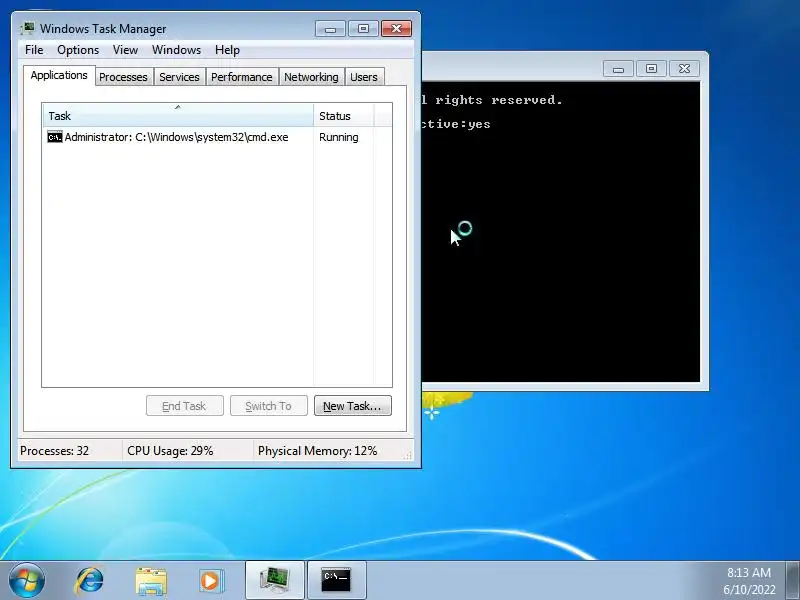
Task: Switch to the Processes tab
Action: tap(123, 77)
